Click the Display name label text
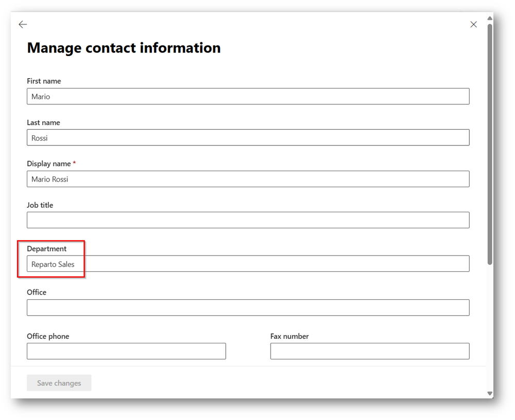 coord(49,163)
